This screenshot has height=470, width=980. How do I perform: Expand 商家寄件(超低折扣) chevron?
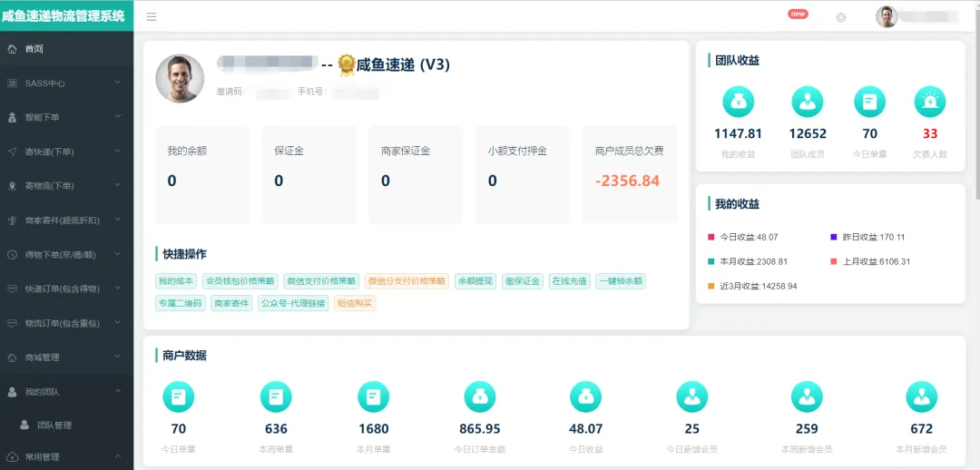(x=118, y=220)
